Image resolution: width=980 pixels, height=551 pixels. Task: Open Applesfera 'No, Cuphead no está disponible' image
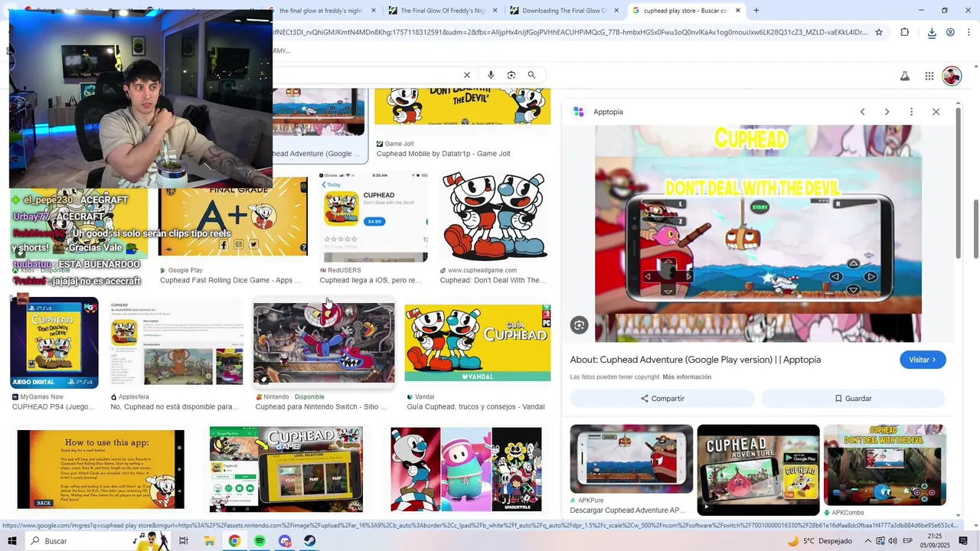coord(177,343)
